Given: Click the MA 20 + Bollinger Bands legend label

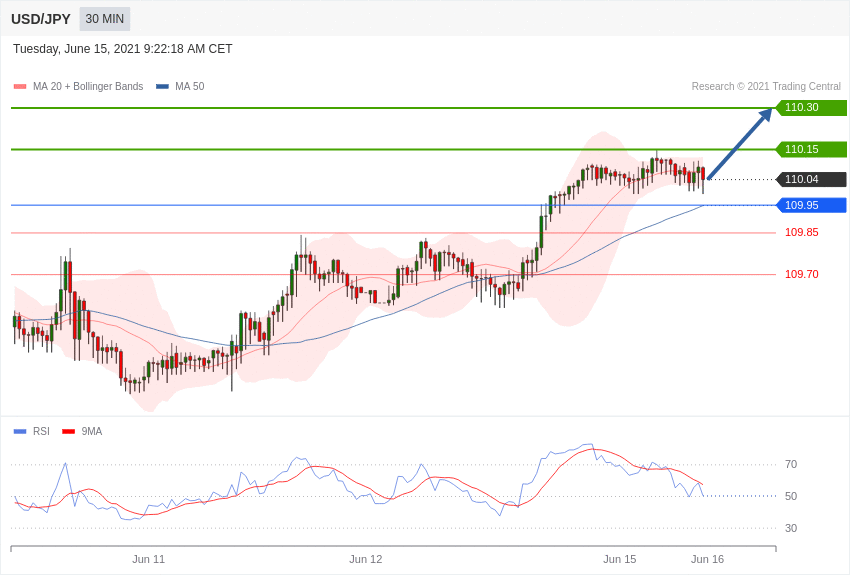Looking at the screenshot, I should (x=88, y=86).
